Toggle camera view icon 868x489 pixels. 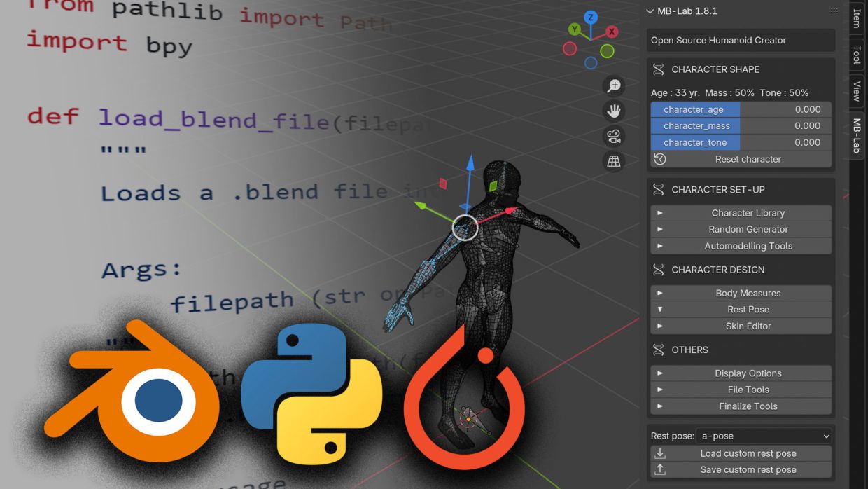click(x=614, y=136)
